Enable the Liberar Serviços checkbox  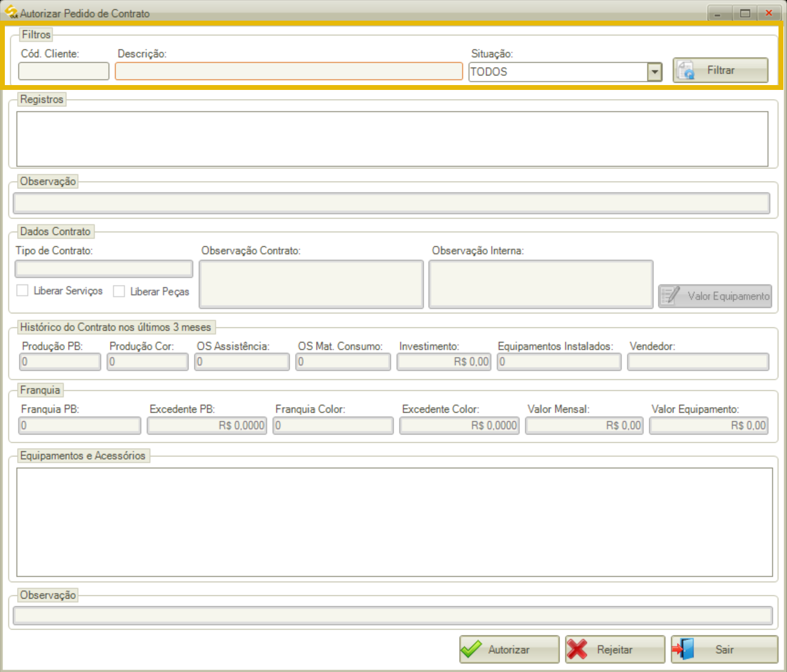[x=22, y=290]
